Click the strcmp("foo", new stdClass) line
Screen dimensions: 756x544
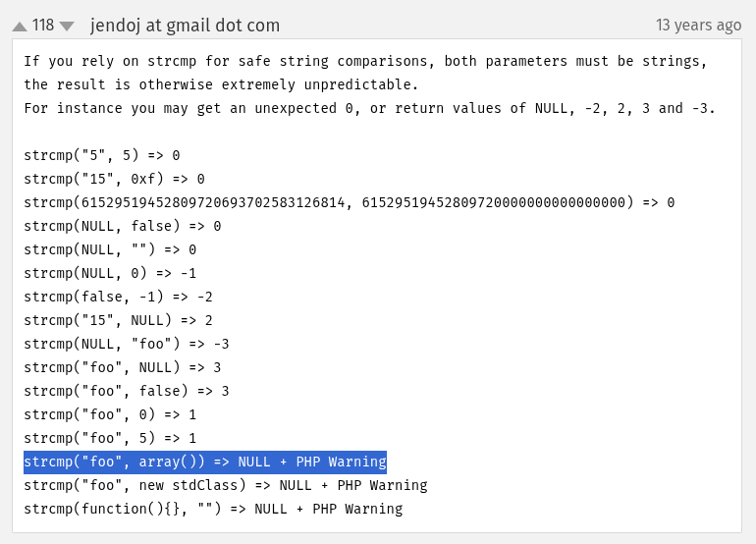pyautogui.click(x=226, y=485)
